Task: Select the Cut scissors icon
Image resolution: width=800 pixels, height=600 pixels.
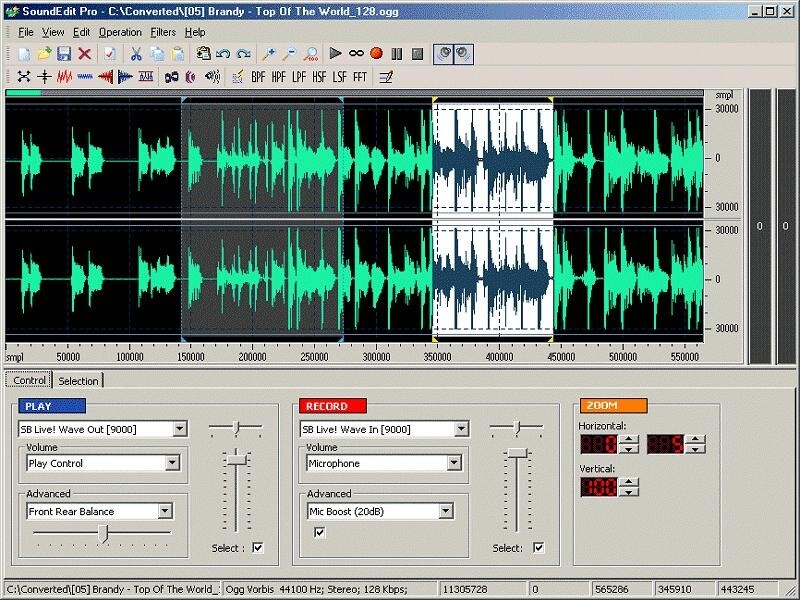Action: pos(137,54)
